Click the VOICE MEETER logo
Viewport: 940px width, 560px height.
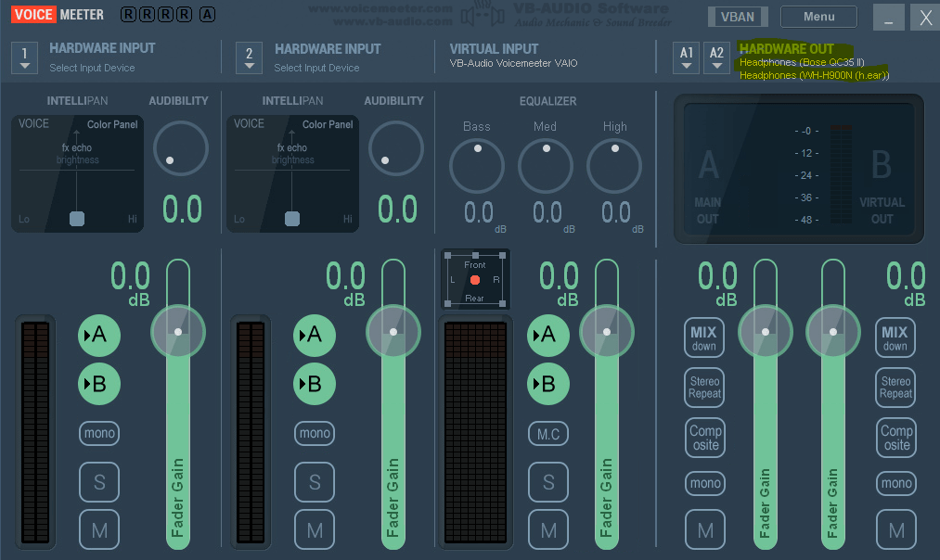(x=58, y=15)
